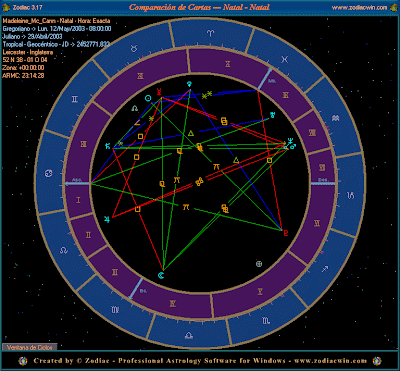400x371 pixels.
Task: Click house VII numeral above the Descendant
Action: (x=322, y=167)
